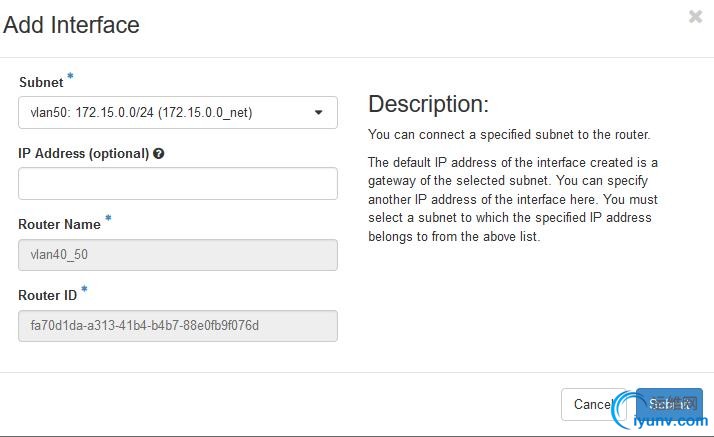Click the help icon beside IP Address
The height and width of the screenshot is (437, 714).
click(159, 154)
